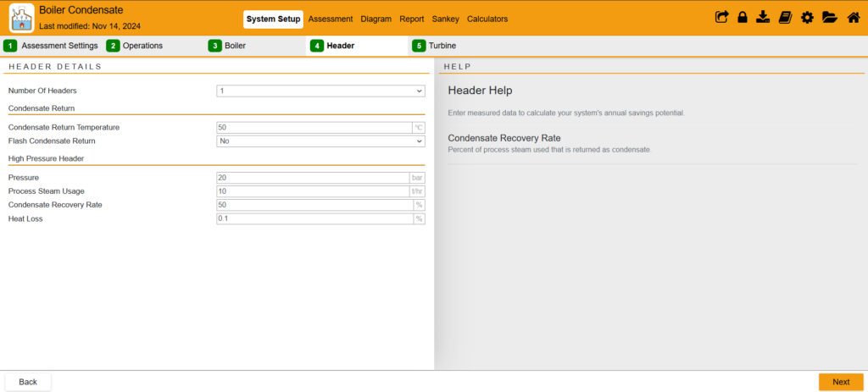
Task: Go to home icon
Action: (x=854, y=18)
